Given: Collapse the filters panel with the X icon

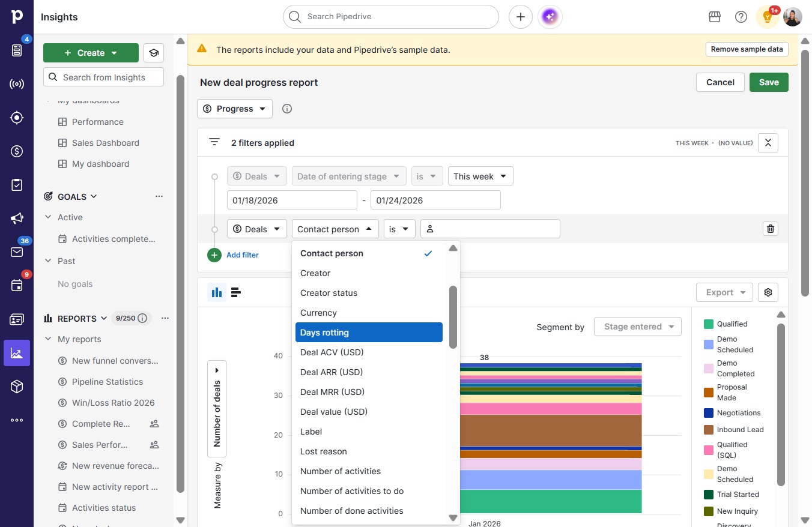Looking at the screenshot, I should [x=768, y=143].
